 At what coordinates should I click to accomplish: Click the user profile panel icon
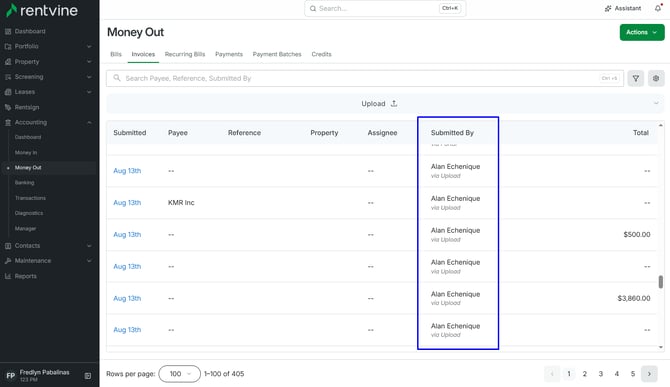click(x=88, y=376)
